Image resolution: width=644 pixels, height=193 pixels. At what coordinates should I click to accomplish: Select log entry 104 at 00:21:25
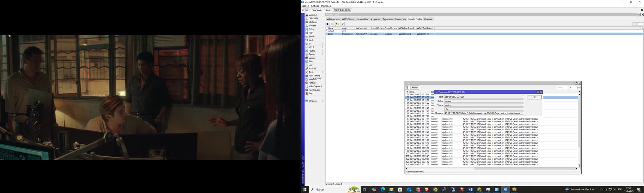(x=492, y=165)
